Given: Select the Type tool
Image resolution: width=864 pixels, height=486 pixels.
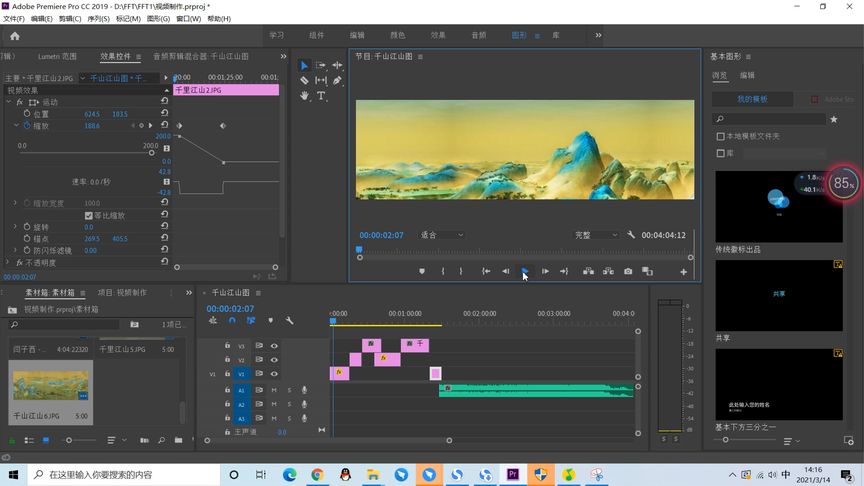Looking at the screenshot, I should [x=321, y=96].
